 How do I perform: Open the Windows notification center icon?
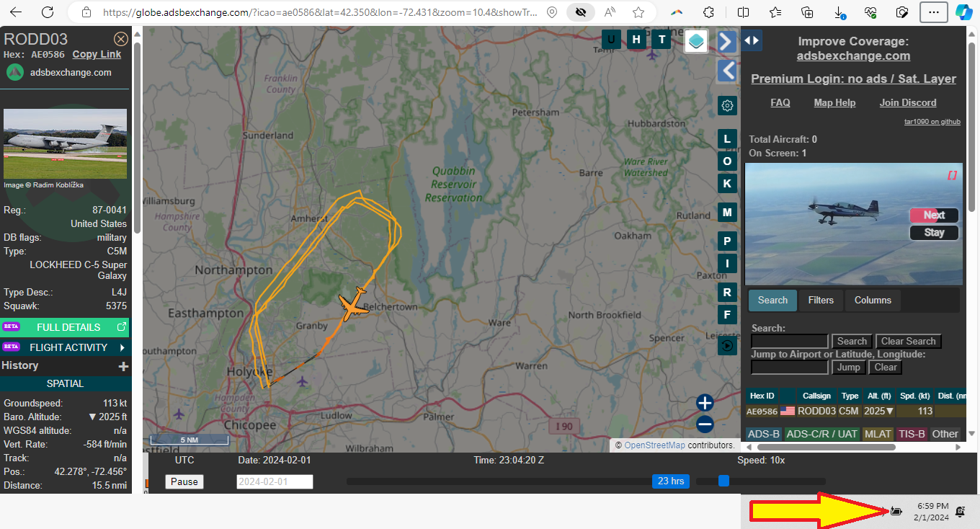961,511
